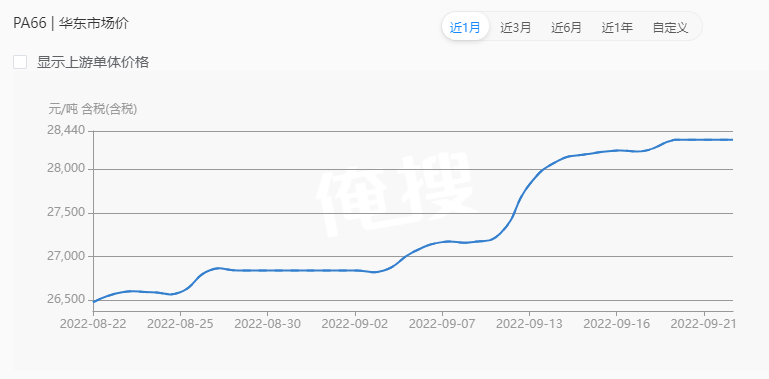Click the 2022-08-25 x-axis date label

tap(179, 324)
